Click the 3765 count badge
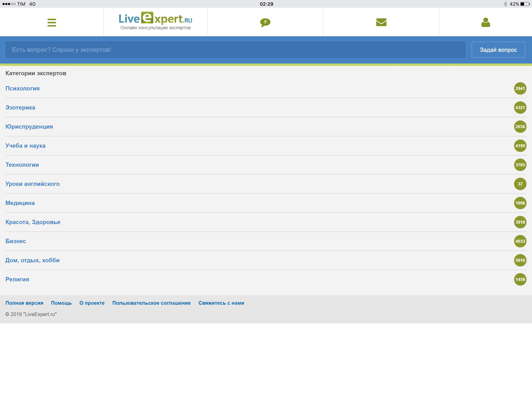Image resolution: width=532 pixels, height=399 pixels. (x=520, y=165)
